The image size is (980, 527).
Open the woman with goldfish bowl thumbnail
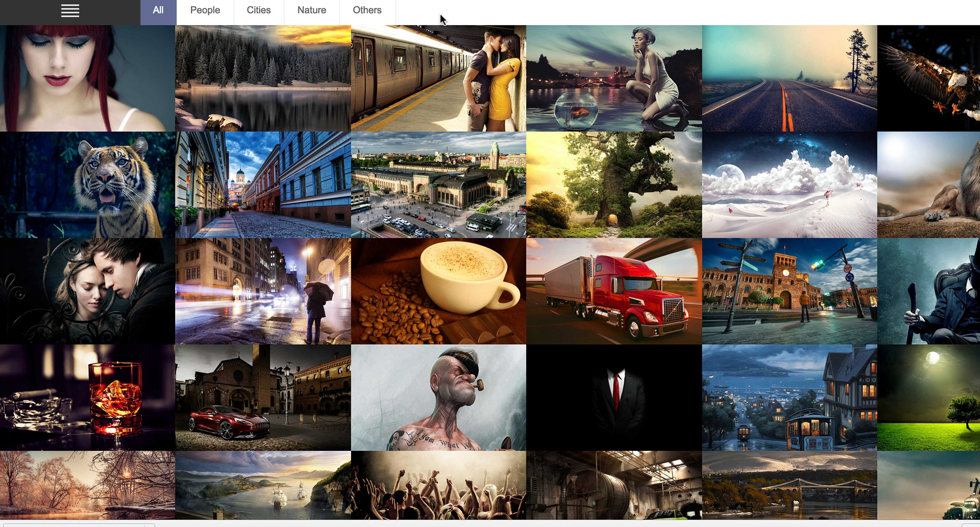point(614,78)
